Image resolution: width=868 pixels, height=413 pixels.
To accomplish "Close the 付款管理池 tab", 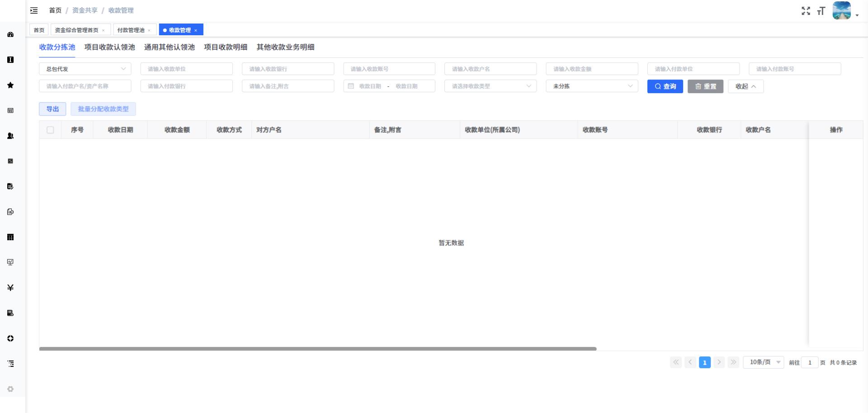I will point(149,30).
